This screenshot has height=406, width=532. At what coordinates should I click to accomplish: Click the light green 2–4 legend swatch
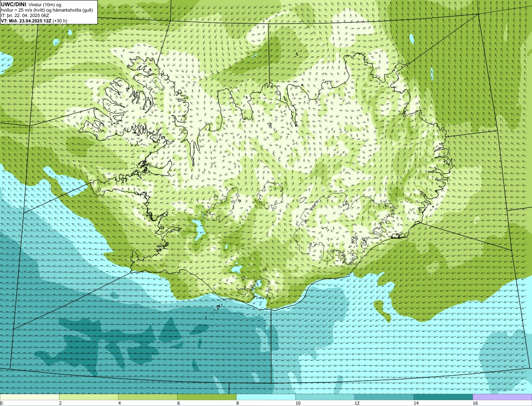click(x=89, y=397)
